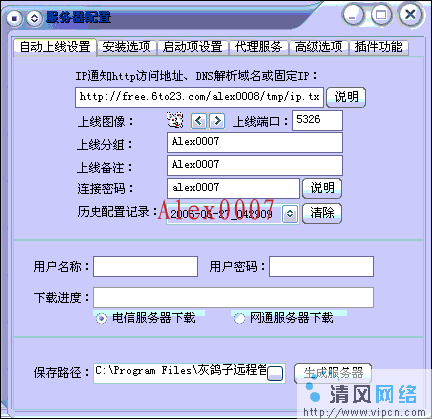Viewport: 432px width, 419px height.
Task: Click the next online image arrow
Action: tap(217, 121)
